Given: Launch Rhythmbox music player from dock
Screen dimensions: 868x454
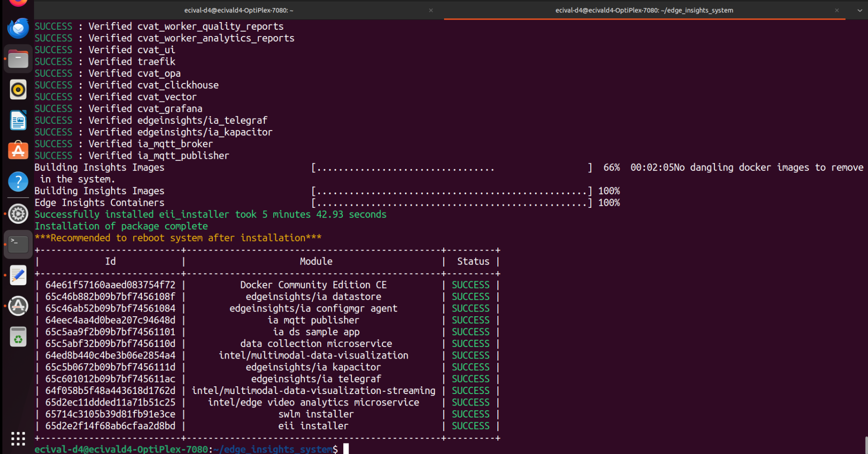Looking at the screenshot, I should tap(18, 90).
